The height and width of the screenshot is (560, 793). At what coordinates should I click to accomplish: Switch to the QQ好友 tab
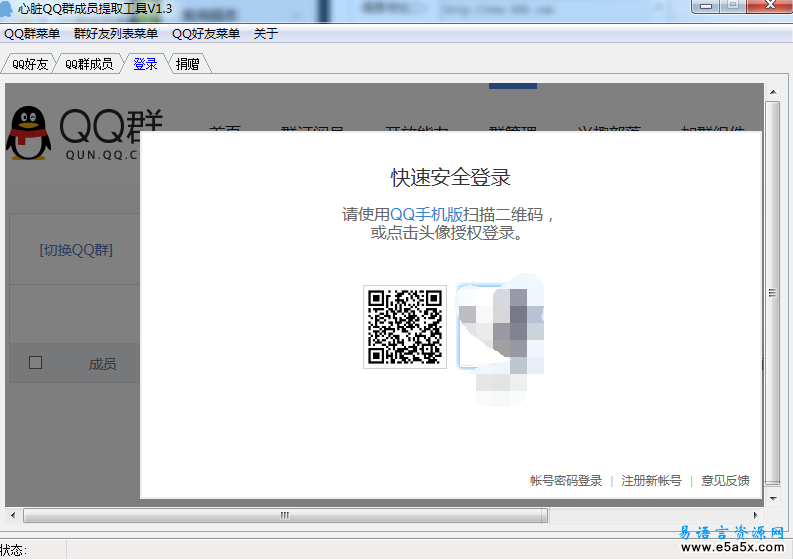30,64
